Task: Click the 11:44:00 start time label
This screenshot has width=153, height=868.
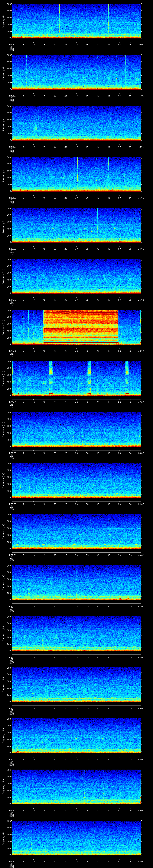Action: pos(12,810)
